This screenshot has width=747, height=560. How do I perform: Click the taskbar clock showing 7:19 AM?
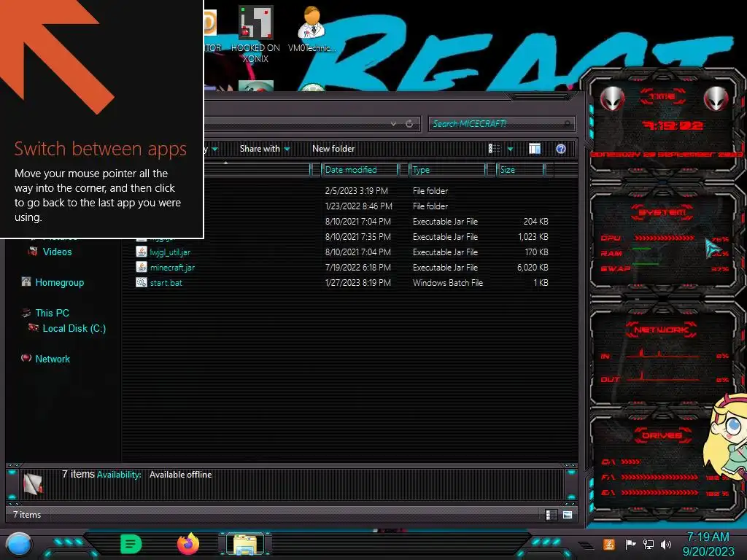click(708, 544)
